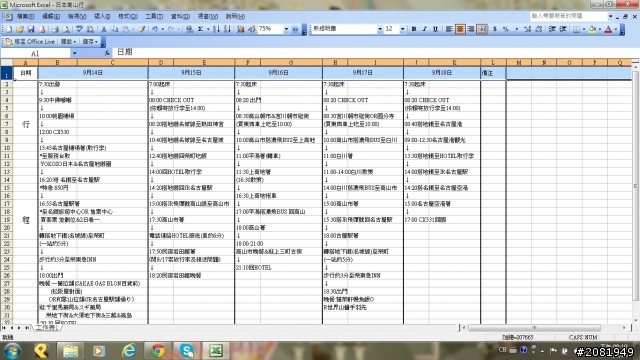Save the workbook with the floppy disk icon
This screenshot has width=640, height=360.
pos(31,29)
